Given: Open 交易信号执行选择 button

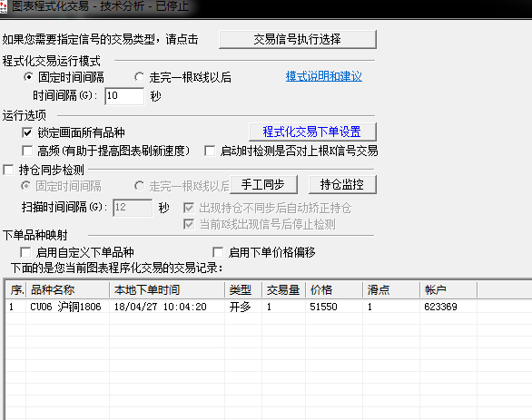Looking at the screenshot, I should tap(298, 39).
